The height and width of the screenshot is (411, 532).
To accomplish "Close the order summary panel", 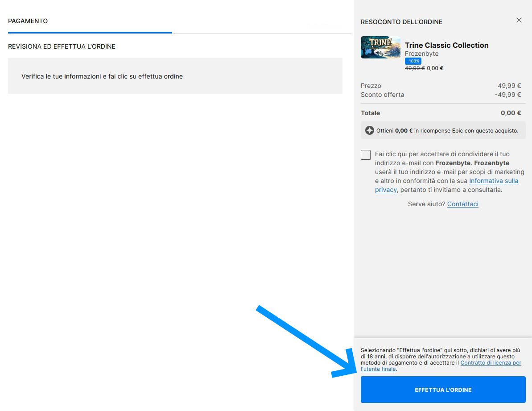I will click(x=519, y=21).
